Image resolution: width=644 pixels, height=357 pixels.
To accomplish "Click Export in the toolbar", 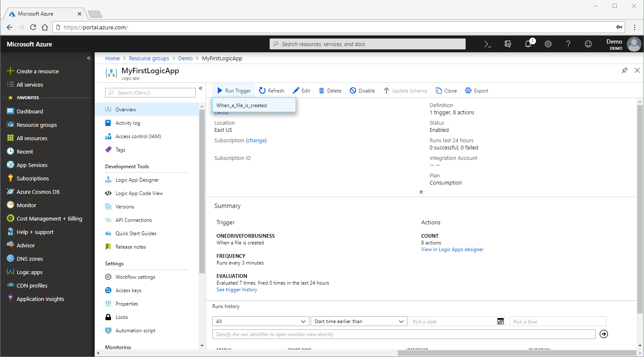I will [477, 90].
